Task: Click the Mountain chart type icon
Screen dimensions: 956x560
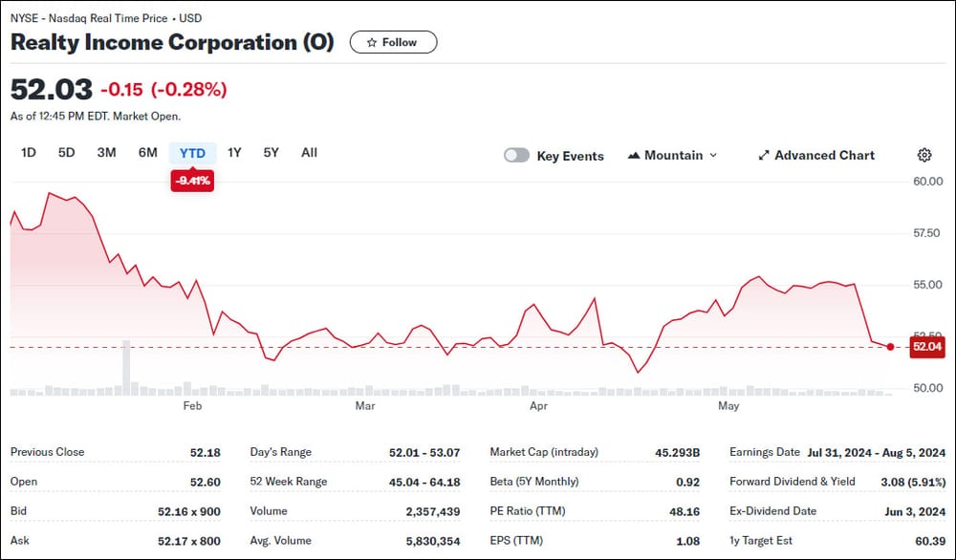Action: [x=634, y=155]
